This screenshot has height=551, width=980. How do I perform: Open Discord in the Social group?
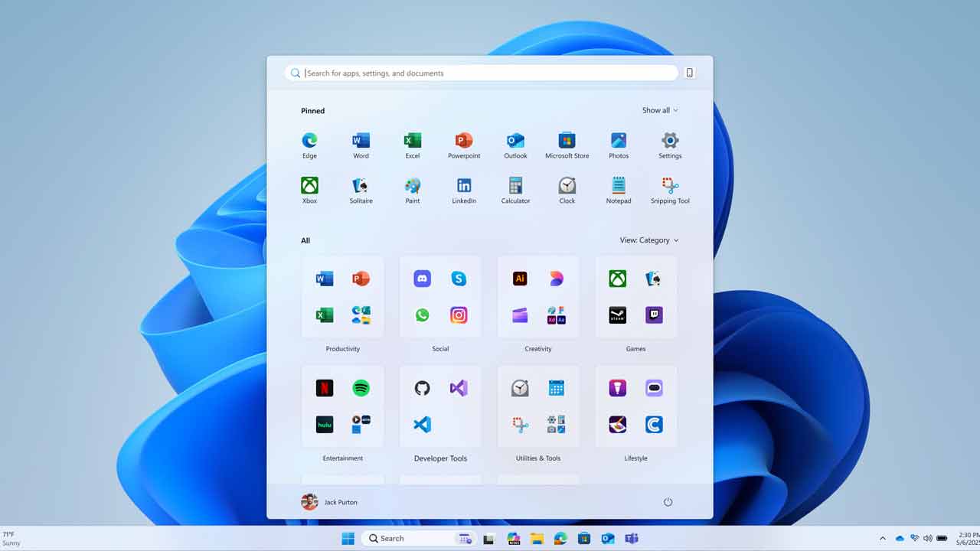tap(422, 279)
